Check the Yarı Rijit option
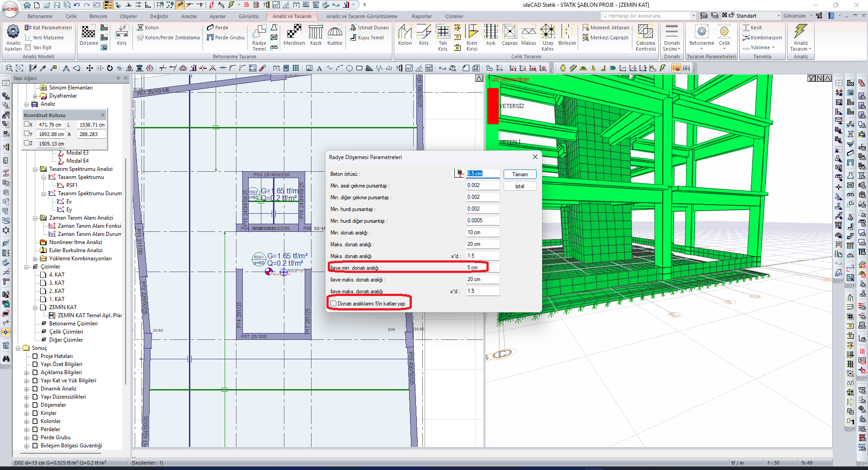Image resolution: width=868 pixels, height=470 pixels. tap(28, 47)
